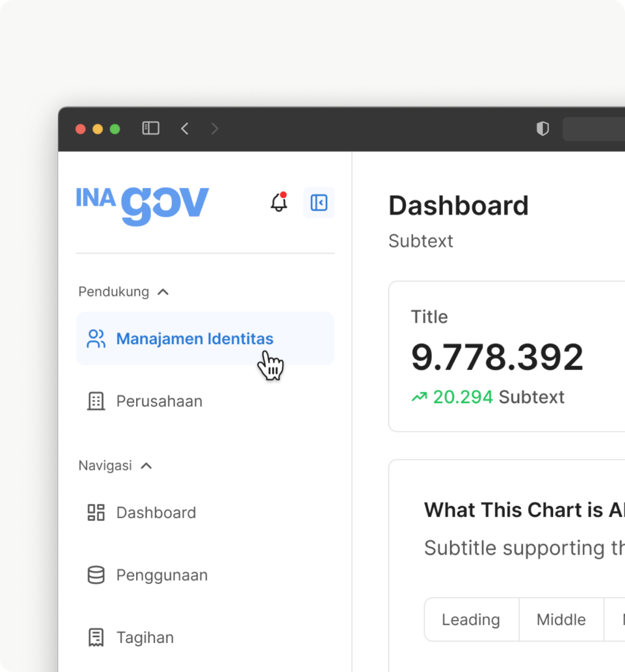The height and width of the screenshot is (672, 625).
Task: Collapse the Pendukung section
Action: coord(163,292)
